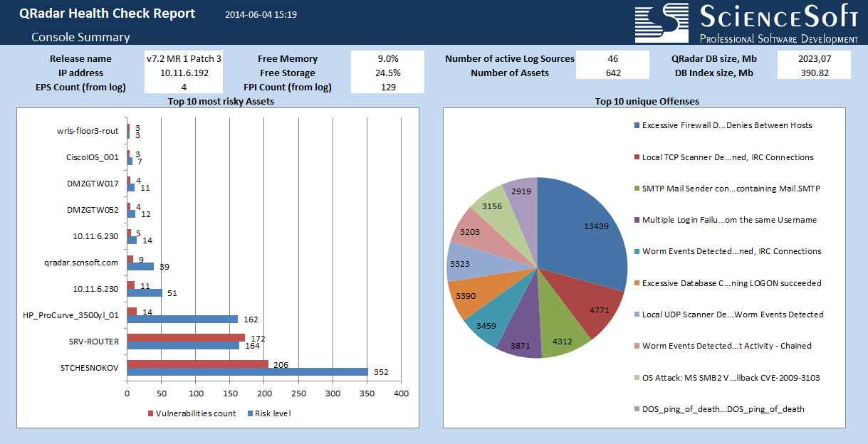The width and height of the screenshot is (868, 444).
Task: Click the active Log Sources value 46
Action: pos(613,58)
